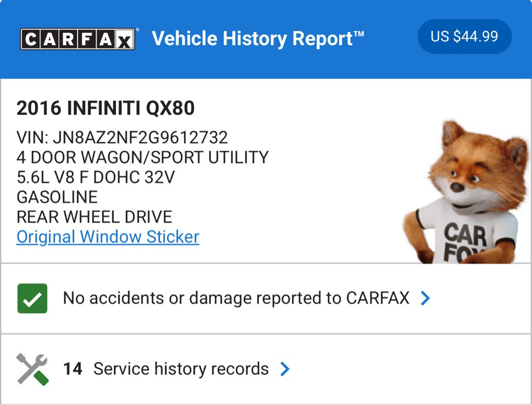Click the REAR WHEEL DRIVE text

point(94,217)
